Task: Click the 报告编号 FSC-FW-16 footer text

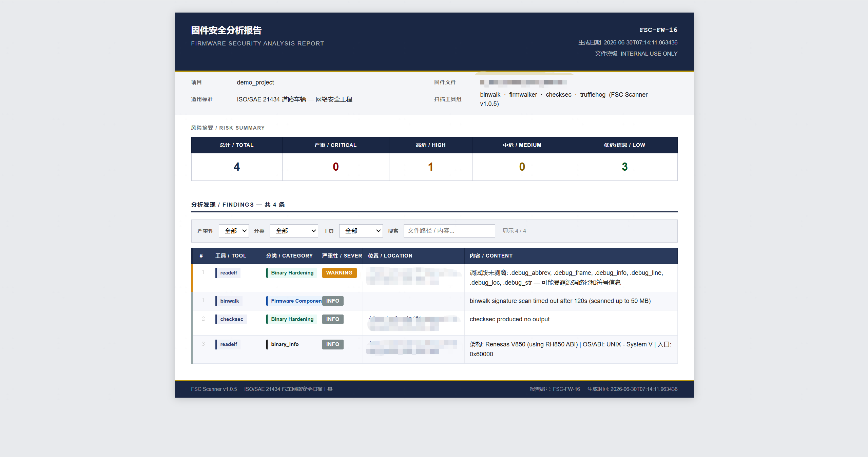Action: coord(555,389)
